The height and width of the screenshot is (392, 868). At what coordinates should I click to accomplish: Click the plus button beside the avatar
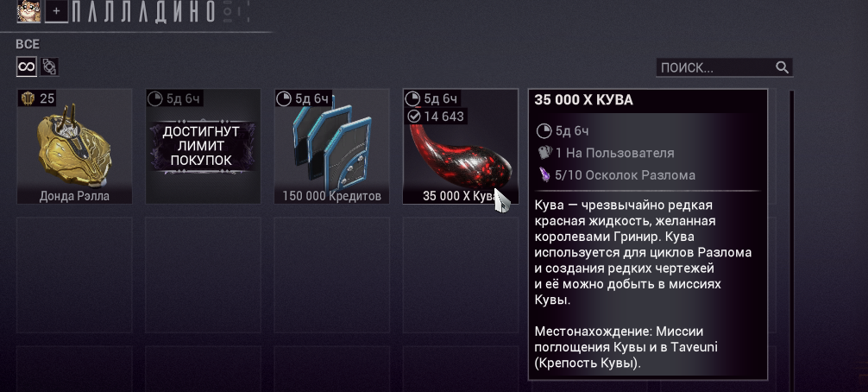click(x=56, y=11)
